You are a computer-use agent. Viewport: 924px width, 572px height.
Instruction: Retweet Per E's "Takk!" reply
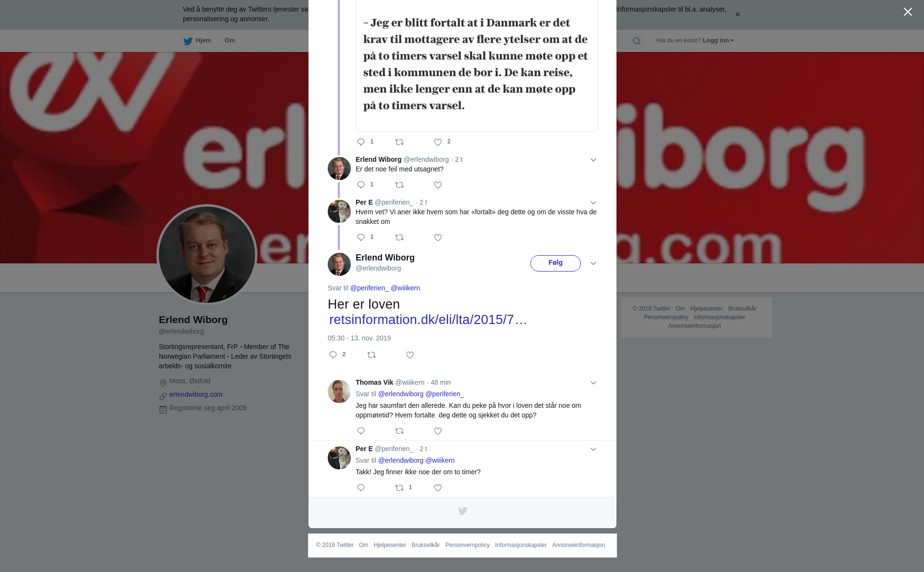tap(399, 488)
